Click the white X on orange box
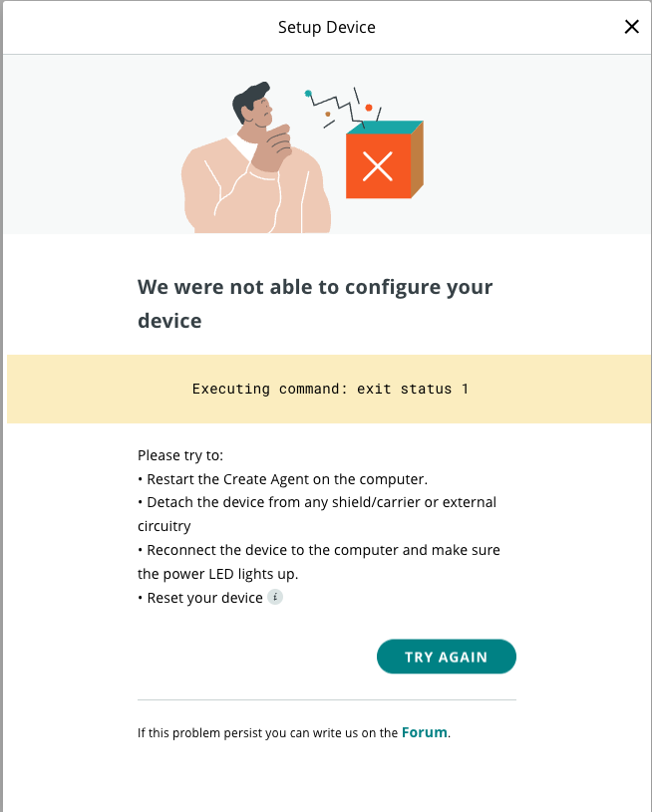Viewport: 652px width, 812px height. 378,165
